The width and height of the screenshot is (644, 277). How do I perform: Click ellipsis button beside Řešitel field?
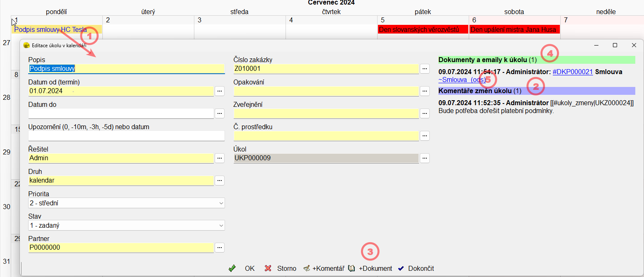point(220,158)
